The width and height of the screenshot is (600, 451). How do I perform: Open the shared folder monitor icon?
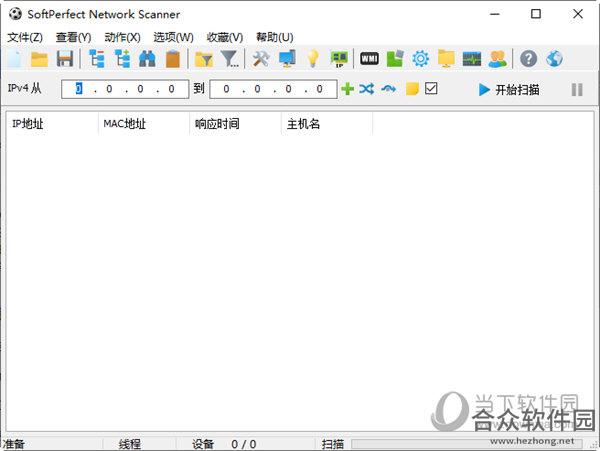coord(446,59)
